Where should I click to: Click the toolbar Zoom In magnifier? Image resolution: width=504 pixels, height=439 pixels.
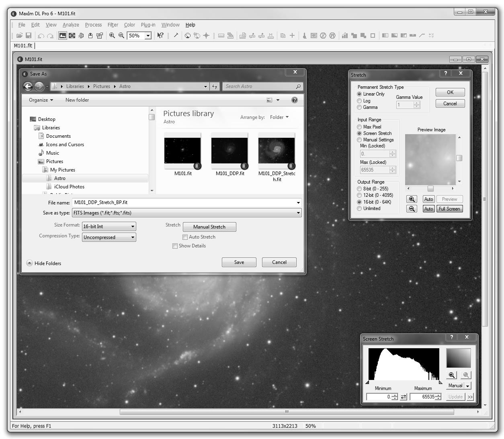click(x=112, y=35)
